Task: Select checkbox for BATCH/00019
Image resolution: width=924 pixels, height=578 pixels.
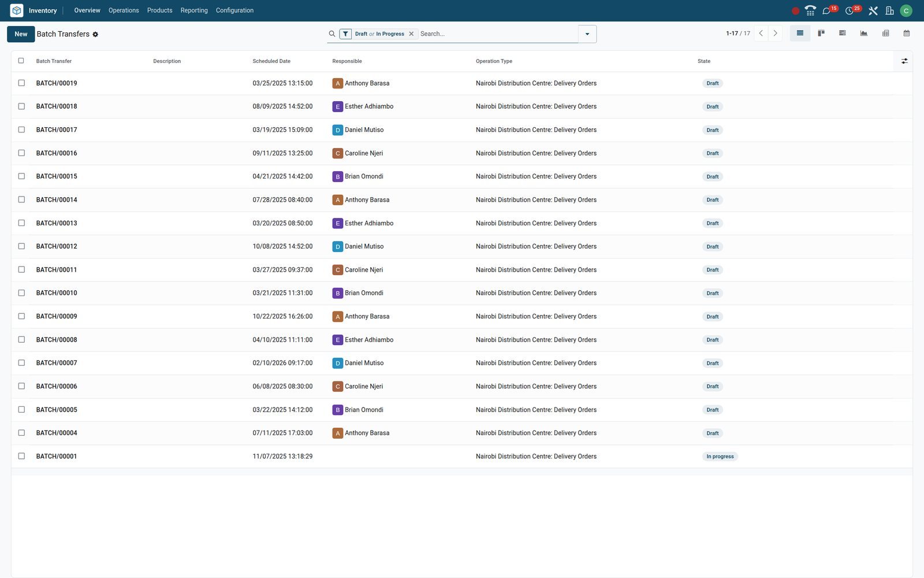Action: [21, 83]
